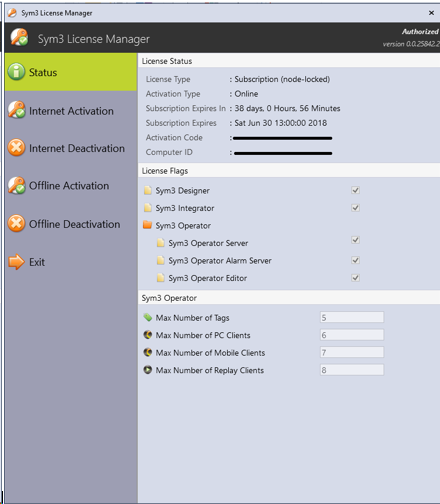Click the 'Subscription (node-locked)' value

[x=282, y=79]
